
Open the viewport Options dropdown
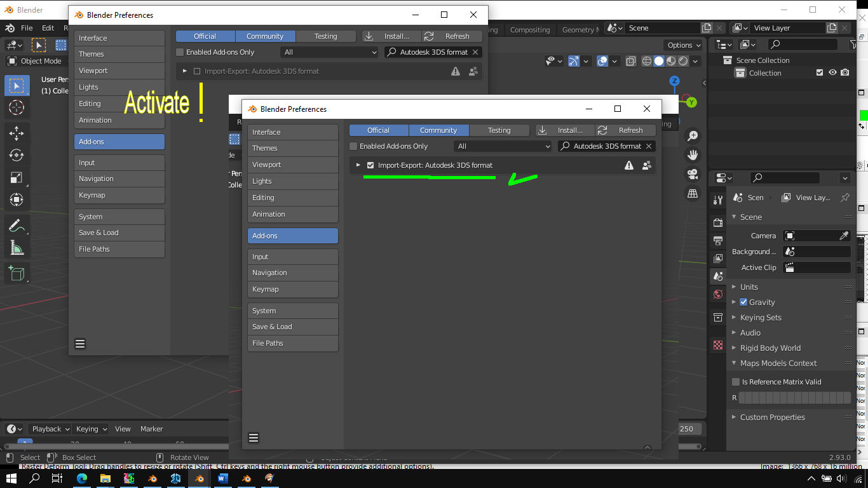pos(683,45)
